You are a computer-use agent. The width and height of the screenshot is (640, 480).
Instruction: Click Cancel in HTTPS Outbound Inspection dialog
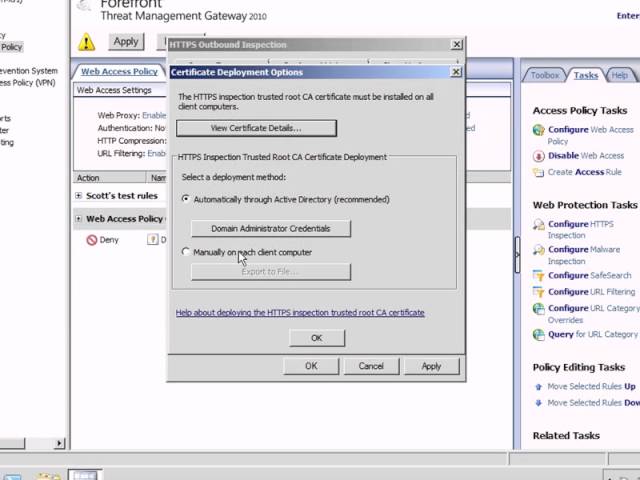tap(371, 366)
